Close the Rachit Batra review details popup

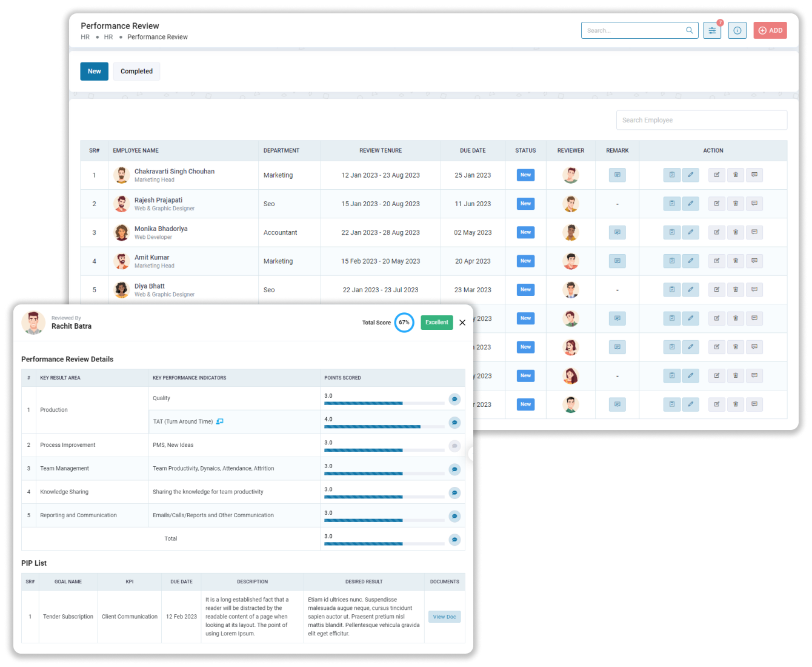[x=462, y=322]
